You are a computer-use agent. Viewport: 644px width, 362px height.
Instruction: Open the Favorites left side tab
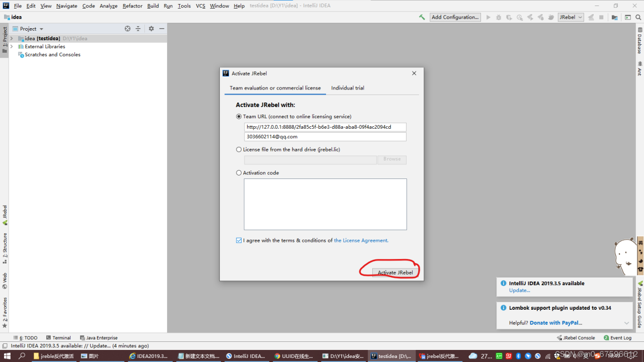tap(5, 313)
